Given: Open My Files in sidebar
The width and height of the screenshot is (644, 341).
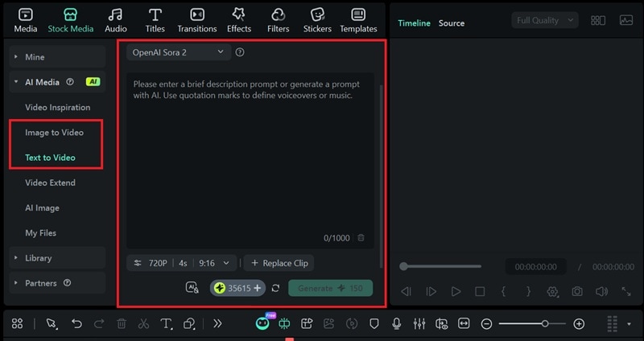Looking at the screenshot, I should pyautogui.click(x=41, y=233).
